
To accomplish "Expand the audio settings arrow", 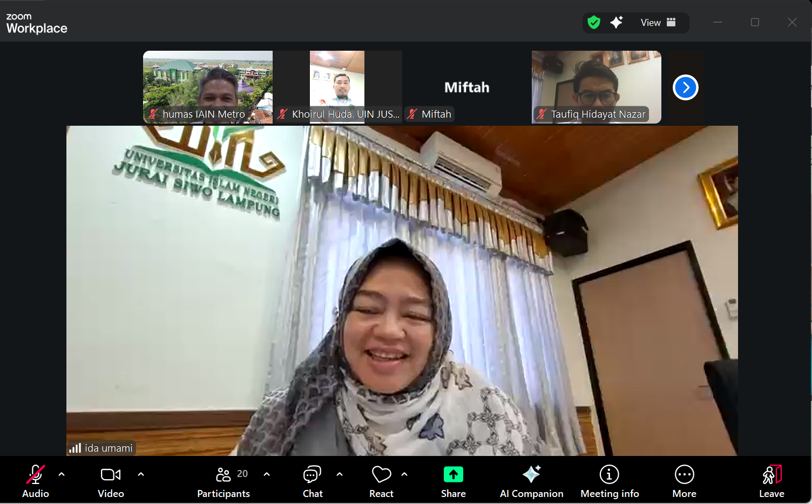I will click(x=62, y=474).
